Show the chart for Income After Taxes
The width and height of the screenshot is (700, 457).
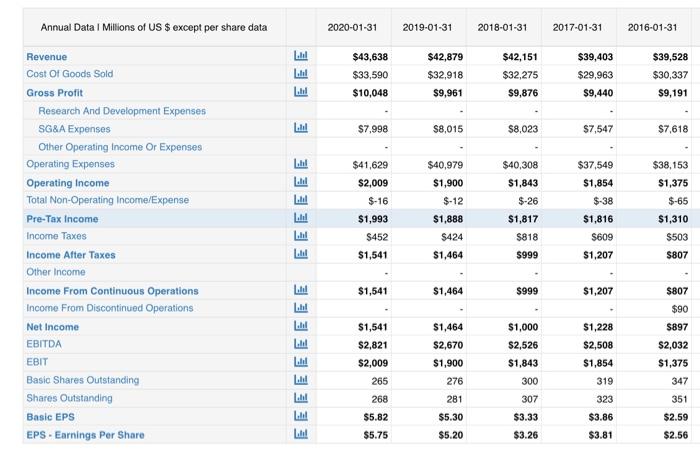point(301,254)
